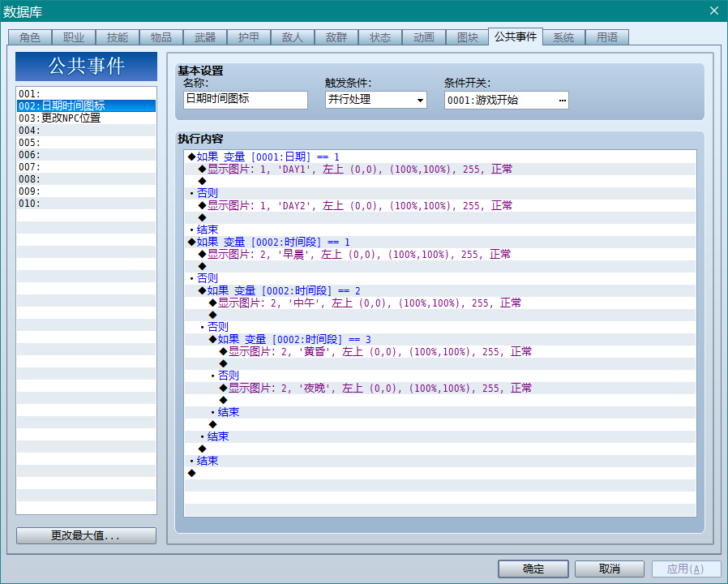Switch to the 动画 tab
The image size is (728, 584).
[423, 37]
